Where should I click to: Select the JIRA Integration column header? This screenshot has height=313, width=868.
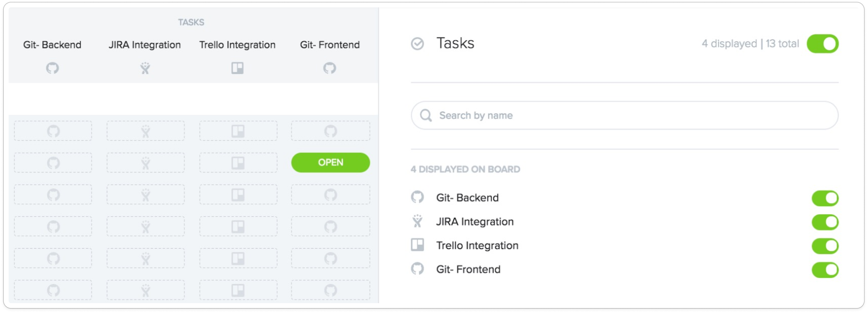(x=145, y=45)
